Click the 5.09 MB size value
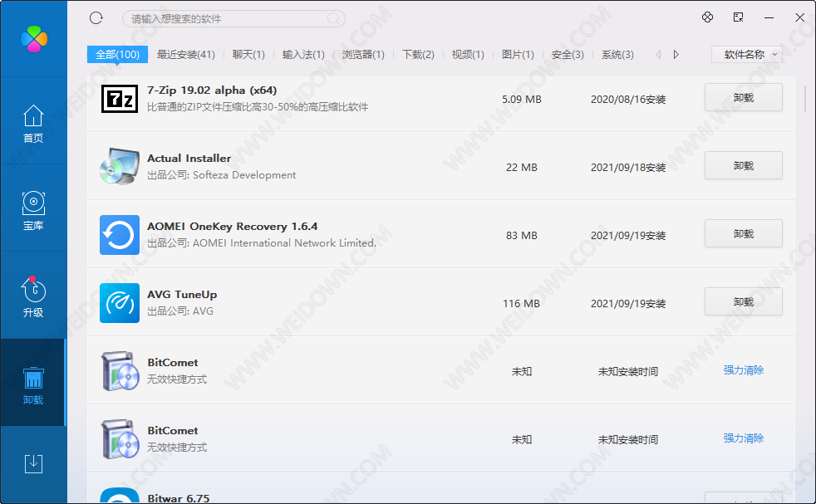The image size is (816, 504). [x=522, y=99]
